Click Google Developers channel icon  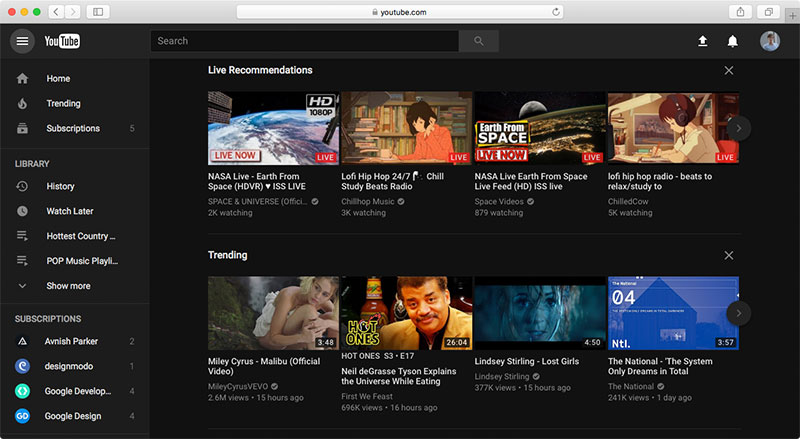click(x=22, y=391)
